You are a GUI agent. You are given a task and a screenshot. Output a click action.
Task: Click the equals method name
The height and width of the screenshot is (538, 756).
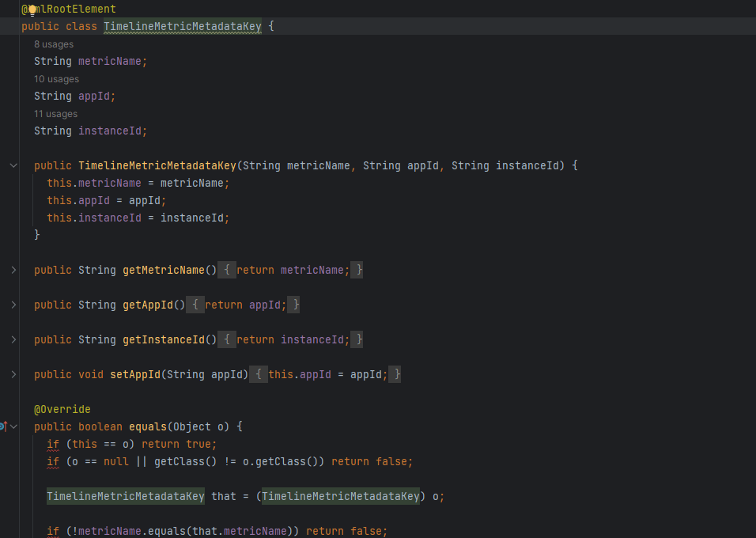click(x=148, y=426)
